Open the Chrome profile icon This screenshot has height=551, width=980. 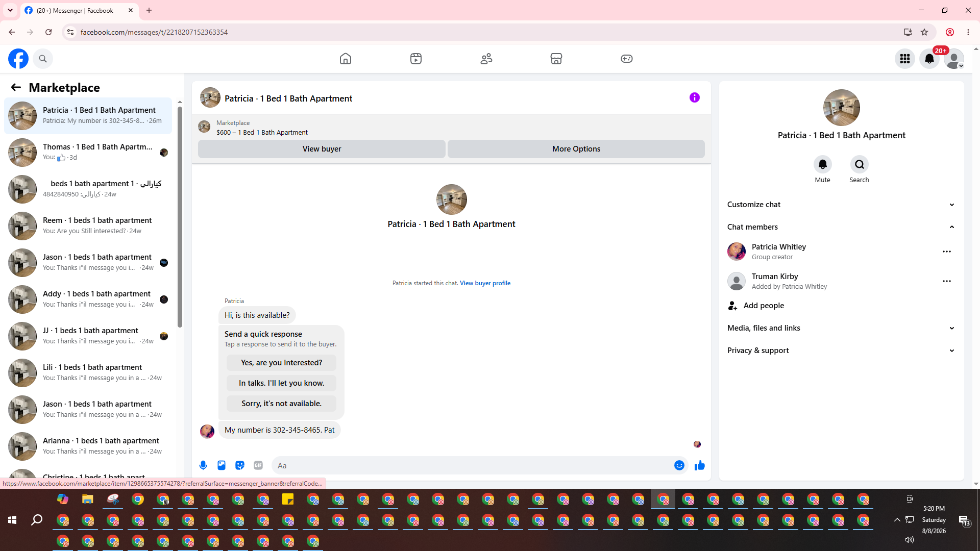pyautogui.click(x=950, y=32)
